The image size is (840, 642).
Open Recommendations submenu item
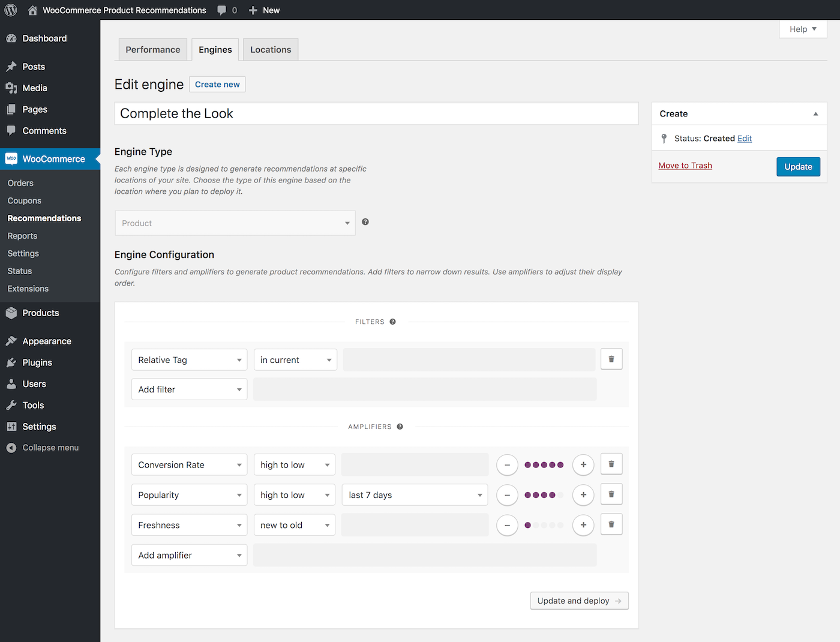click(44, 218)
